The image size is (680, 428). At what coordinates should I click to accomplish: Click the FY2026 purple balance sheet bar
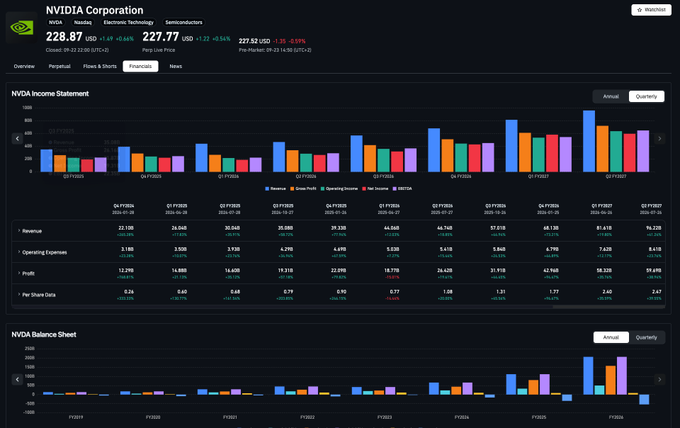(x=621, y=376)
